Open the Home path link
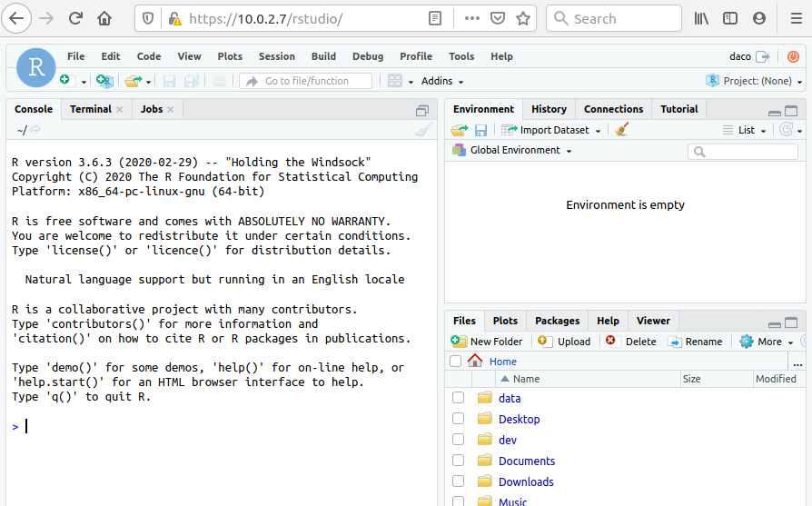812x506 pixels. pos(503,362)
